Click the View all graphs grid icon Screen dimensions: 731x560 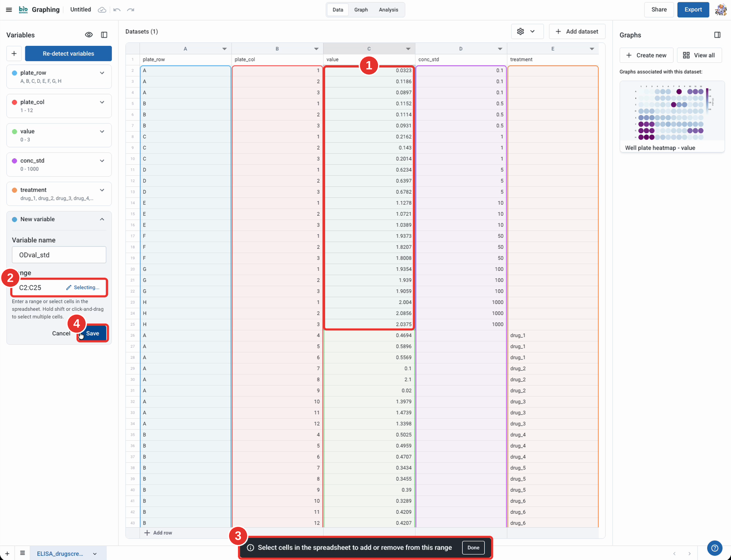point(686,56)
